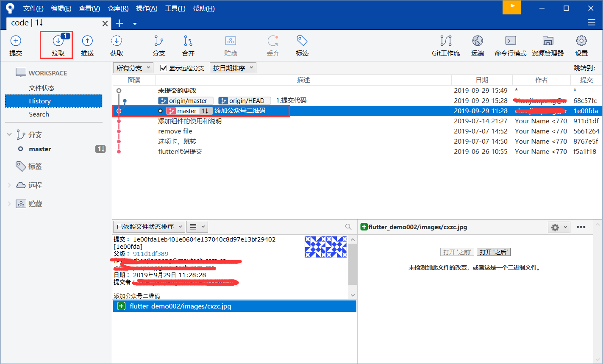
Task: Open the 所有分支 branch filter dropdown
Action: coord(132,67)
